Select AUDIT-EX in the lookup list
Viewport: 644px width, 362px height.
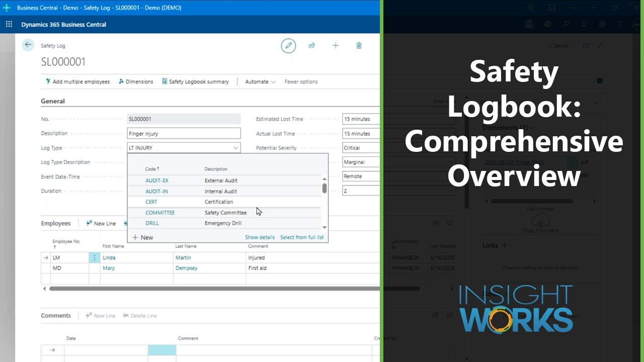pos(157,180)
